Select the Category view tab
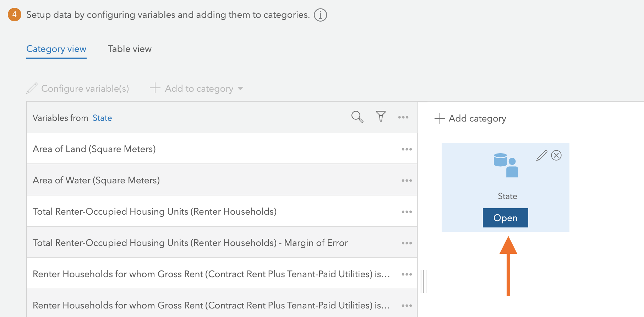 point(56,49)
